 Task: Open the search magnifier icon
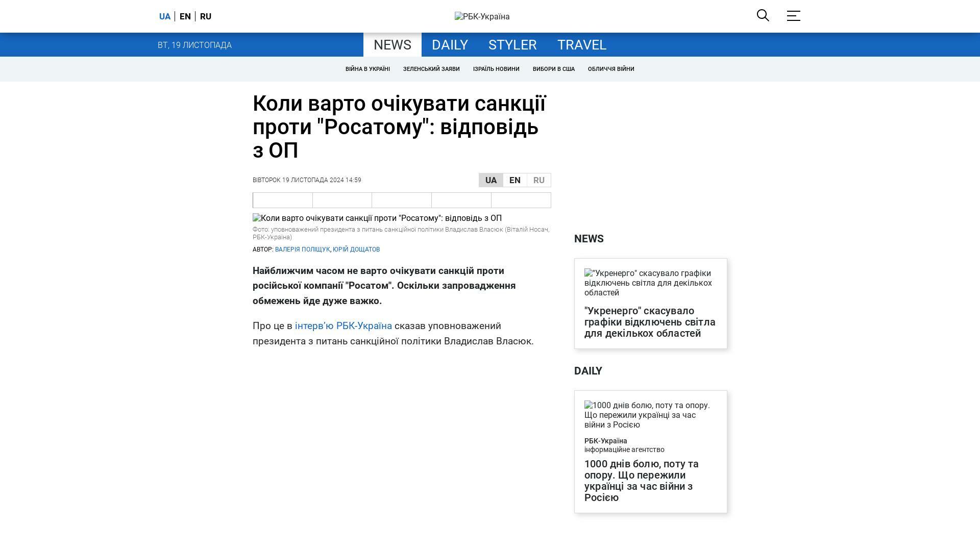[763, 16]
